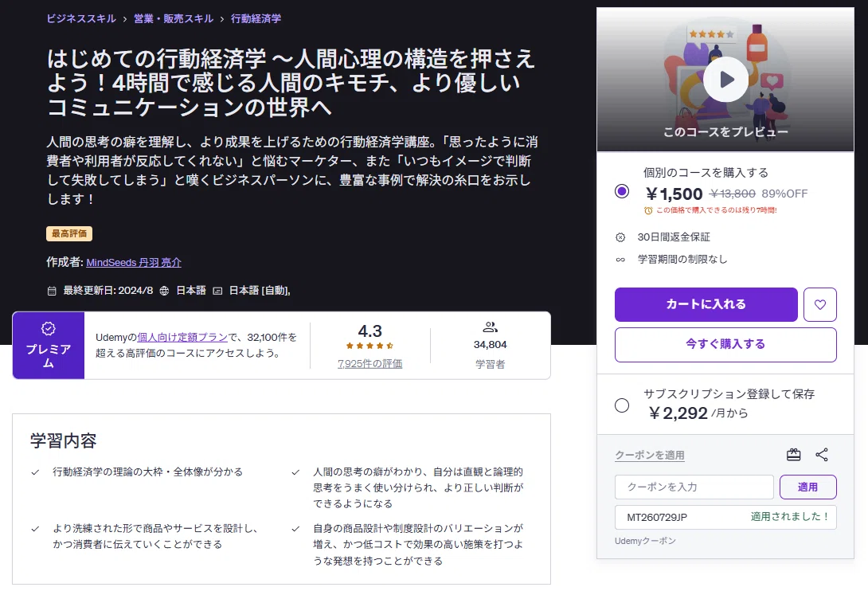Viewport: 868px width, 591px height.
Task: Open instructor MindSeeds 丹羽 亮介 link
Action: pos(134,262)
